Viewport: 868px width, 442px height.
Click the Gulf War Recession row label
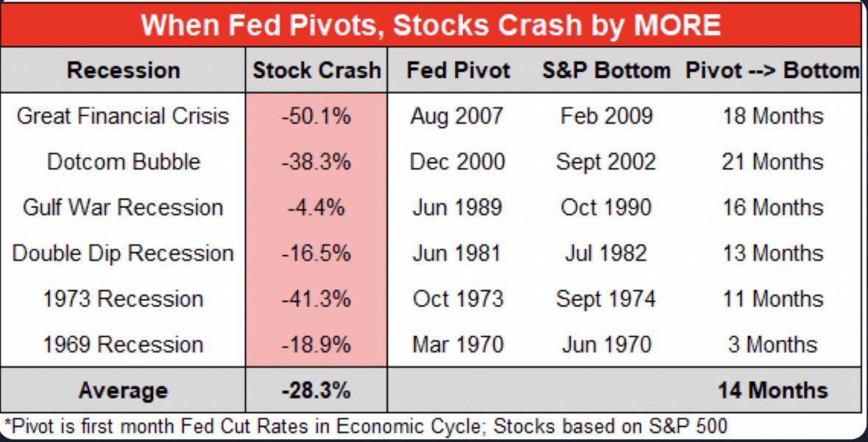[123, 208]
